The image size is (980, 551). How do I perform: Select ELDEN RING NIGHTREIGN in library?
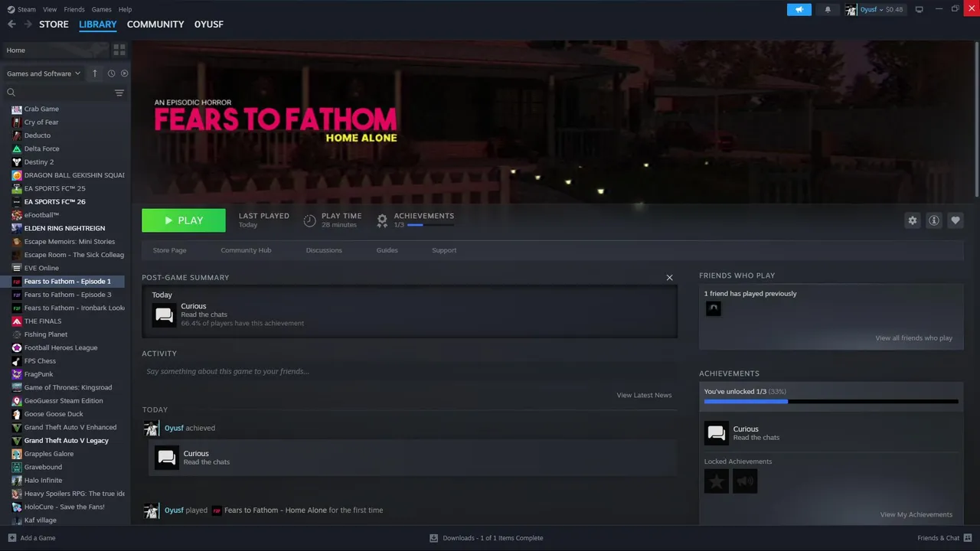coord(65,228)
